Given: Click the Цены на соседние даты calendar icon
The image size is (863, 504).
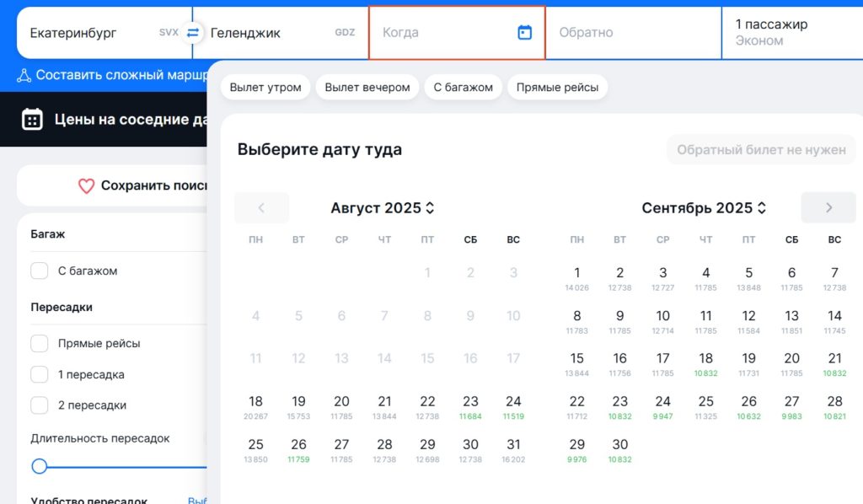Looking at the screenshot, I should [30, 120].
